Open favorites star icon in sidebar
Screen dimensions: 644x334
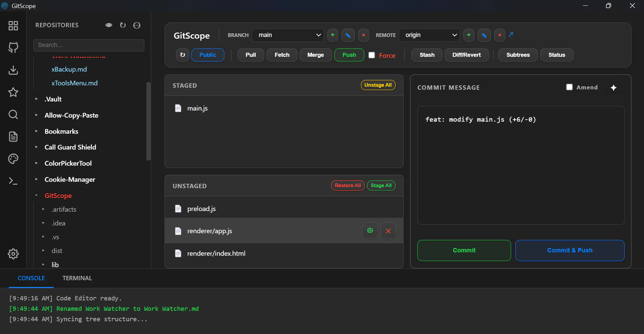point(13,92)
